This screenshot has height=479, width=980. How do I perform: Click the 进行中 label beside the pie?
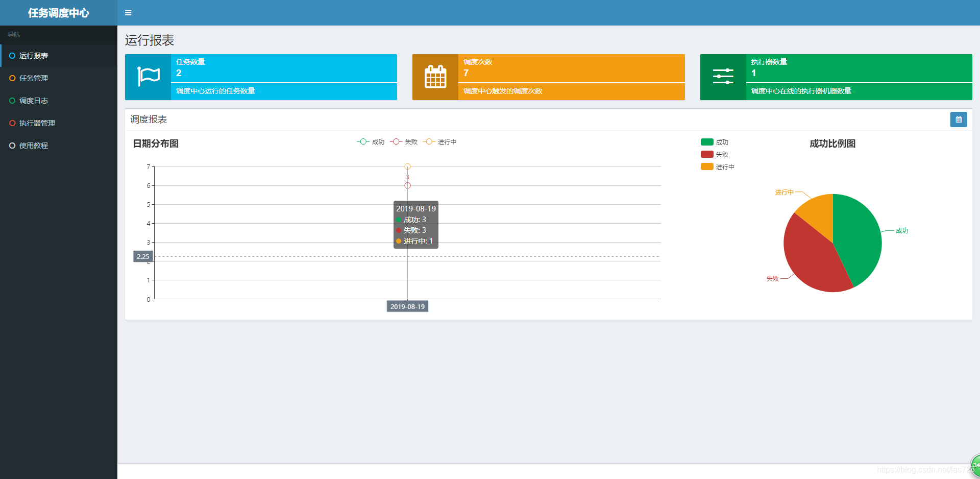(x=784, y=193)
